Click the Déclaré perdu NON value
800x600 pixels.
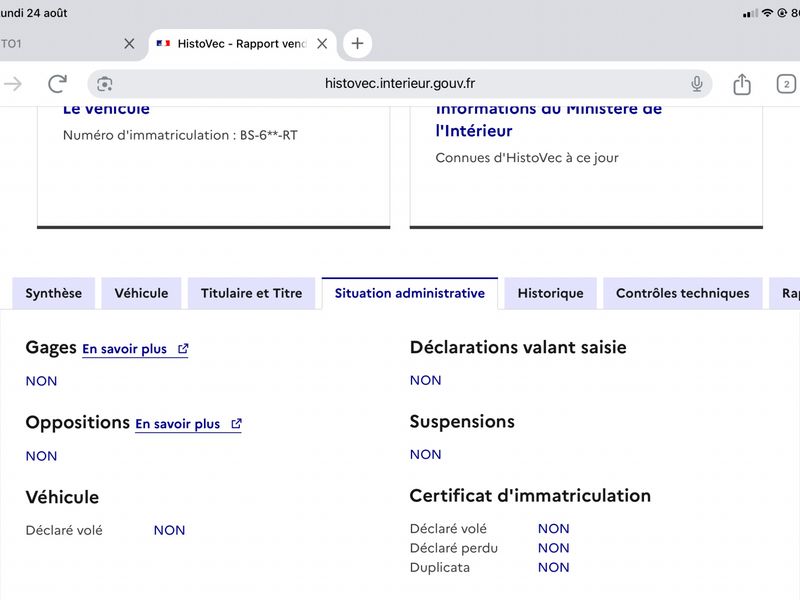click(x=554, y=548)
